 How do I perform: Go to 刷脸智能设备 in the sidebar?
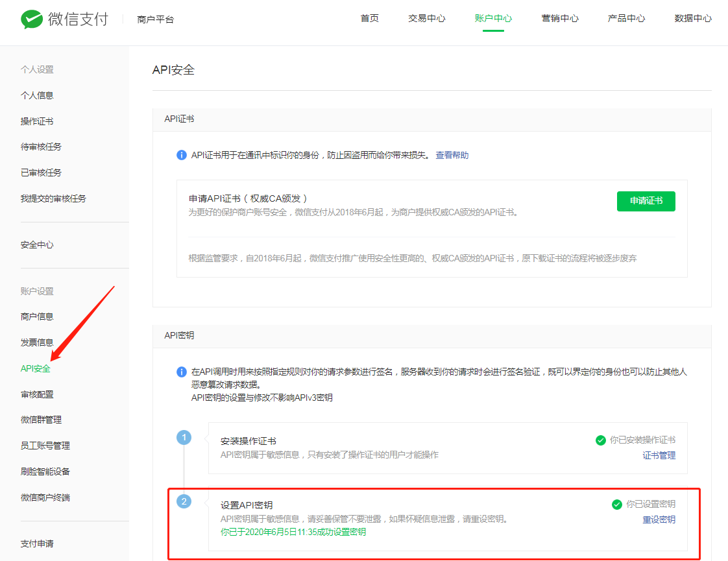(x=45, y=471)
